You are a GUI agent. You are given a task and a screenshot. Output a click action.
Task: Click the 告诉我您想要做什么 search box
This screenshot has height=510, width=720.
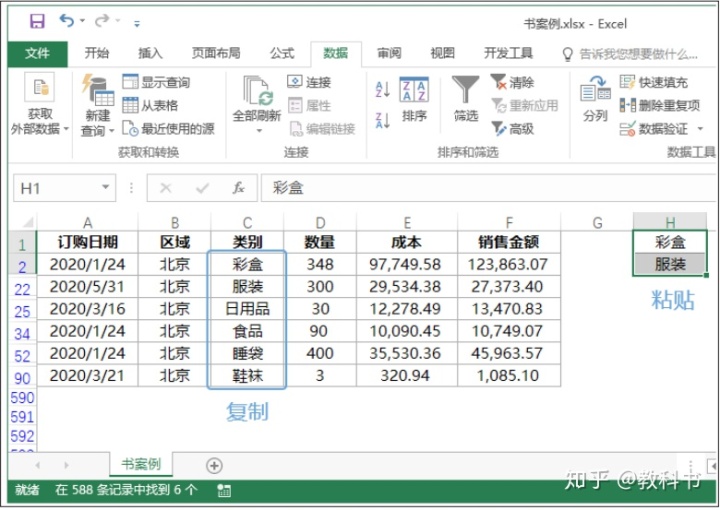pos(630,54)
